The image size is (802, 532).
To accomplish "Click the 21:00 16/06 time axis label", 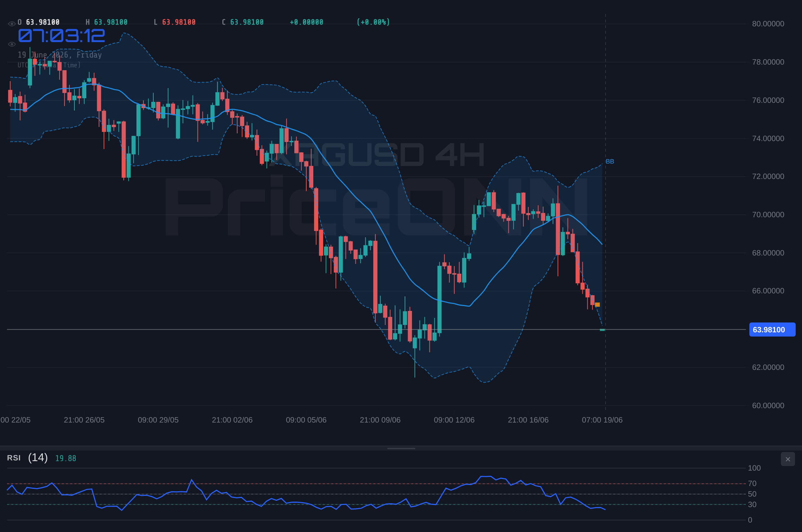I will click(x=528, y=420).
